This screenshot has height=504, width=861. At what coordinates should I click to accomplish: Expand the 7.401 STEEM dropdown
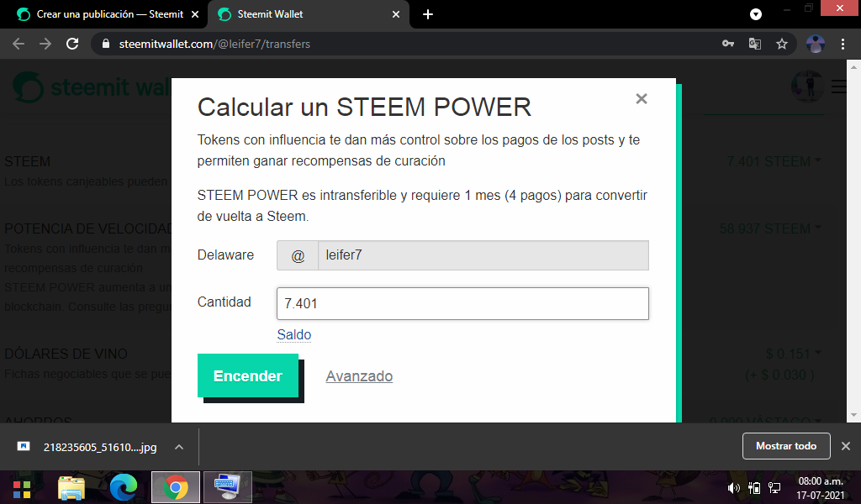774,162
